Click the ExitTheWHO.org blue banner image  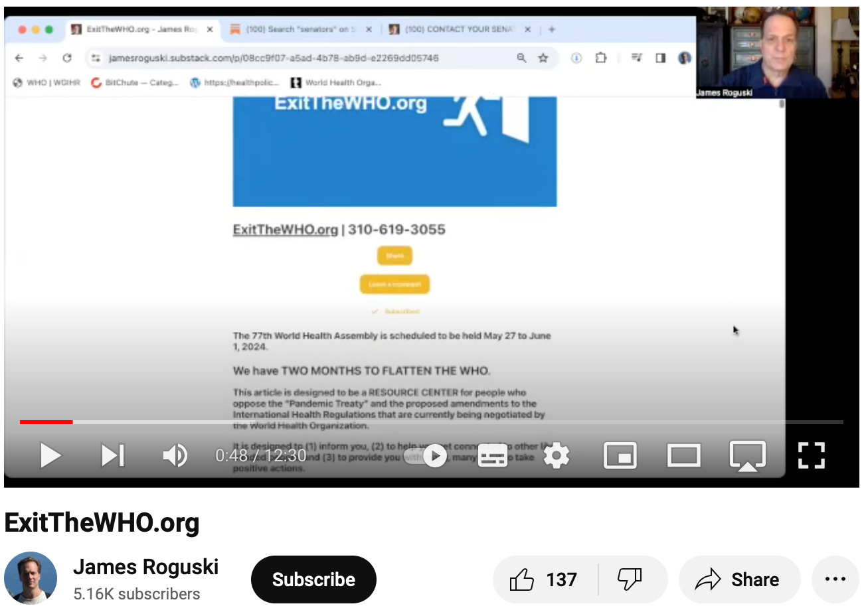[x=394, y=151]
